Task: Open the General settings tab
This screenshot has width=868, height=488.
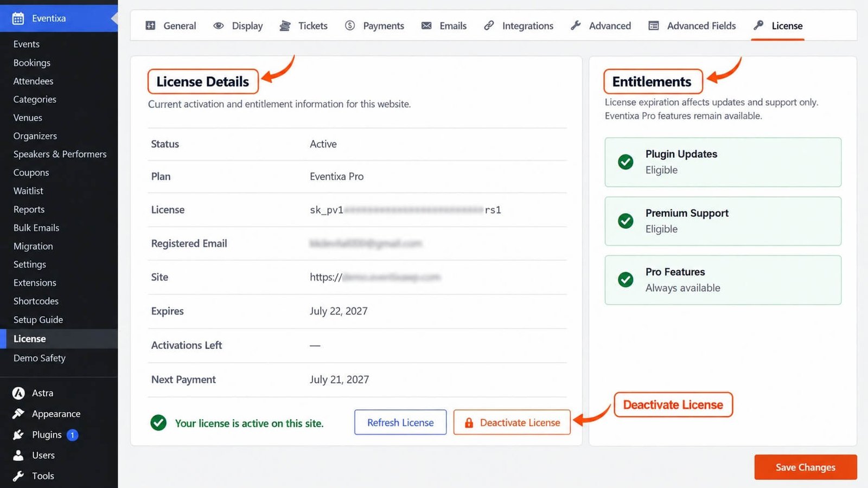Action: (171, 25)
